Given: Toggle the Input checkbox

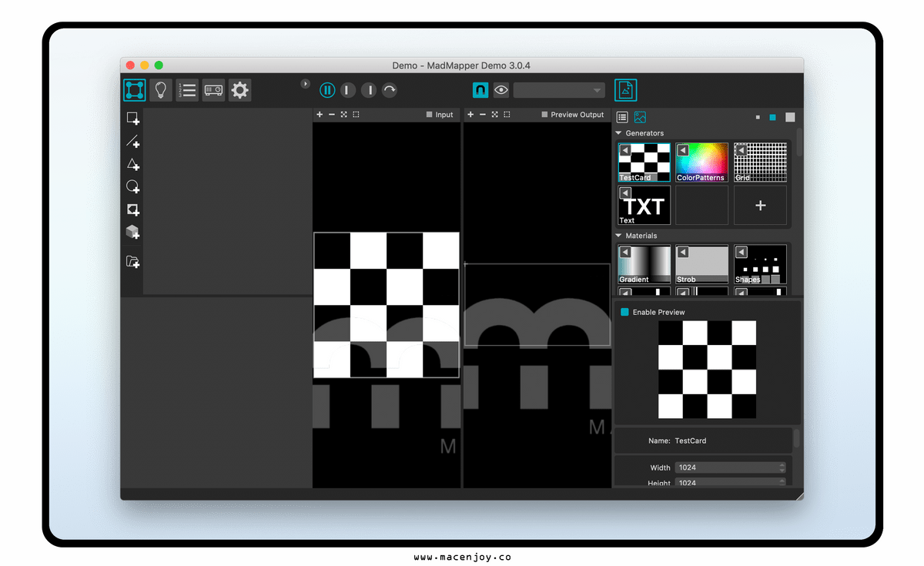Looking at the screenshot, I should click(430, 115).
